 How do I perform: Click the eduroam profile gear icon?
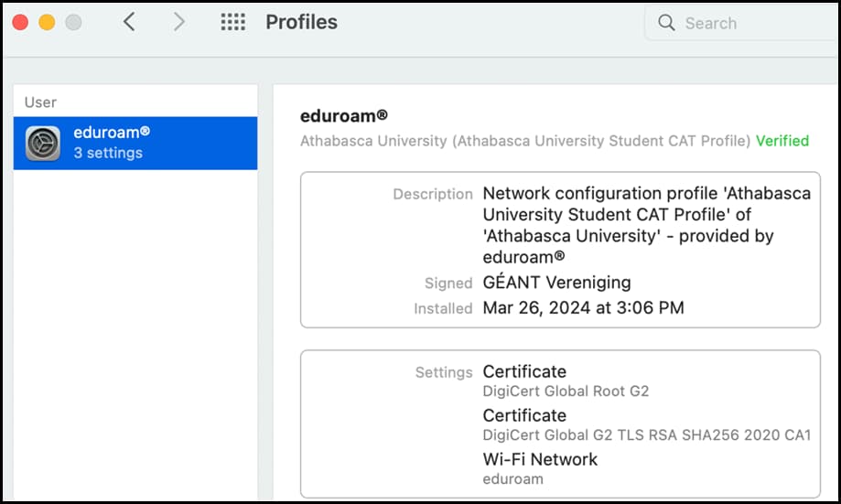(x=43, y=144)
